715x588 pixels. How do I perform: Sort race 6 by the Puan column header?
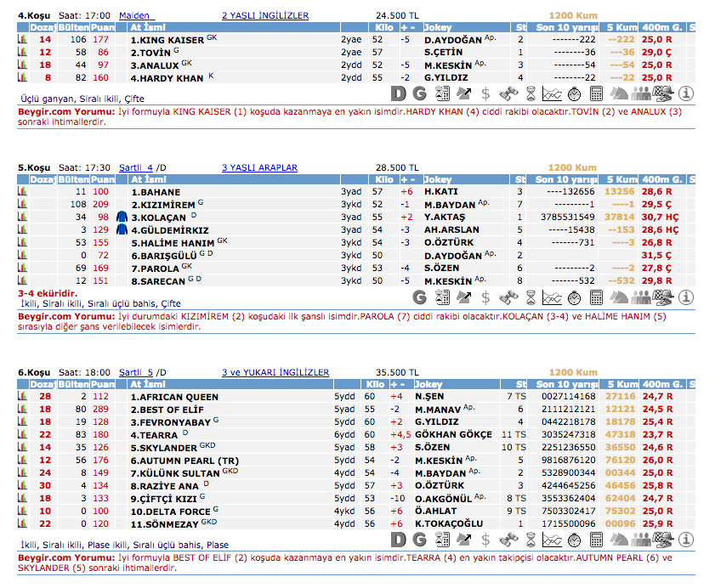coord(102,384)
